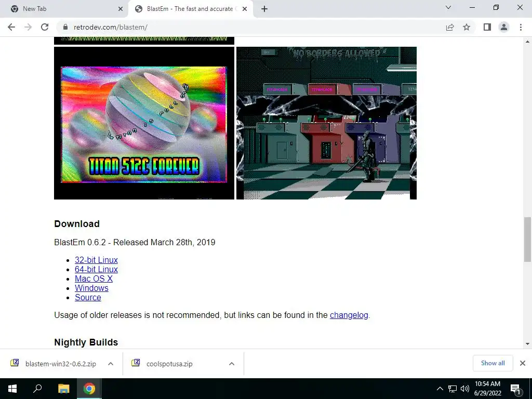532x399 pixels.
Task: Select the BlastEm browser tab
Action: [x=191, y=9]
